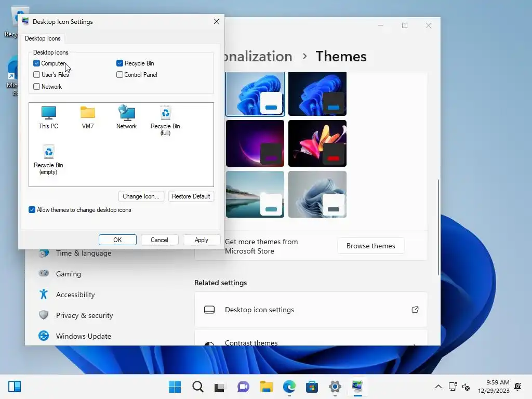Viewport: 532px width, 399px height.
Task: Toggle Allow themes to change desktop icons
Action: 32,210
